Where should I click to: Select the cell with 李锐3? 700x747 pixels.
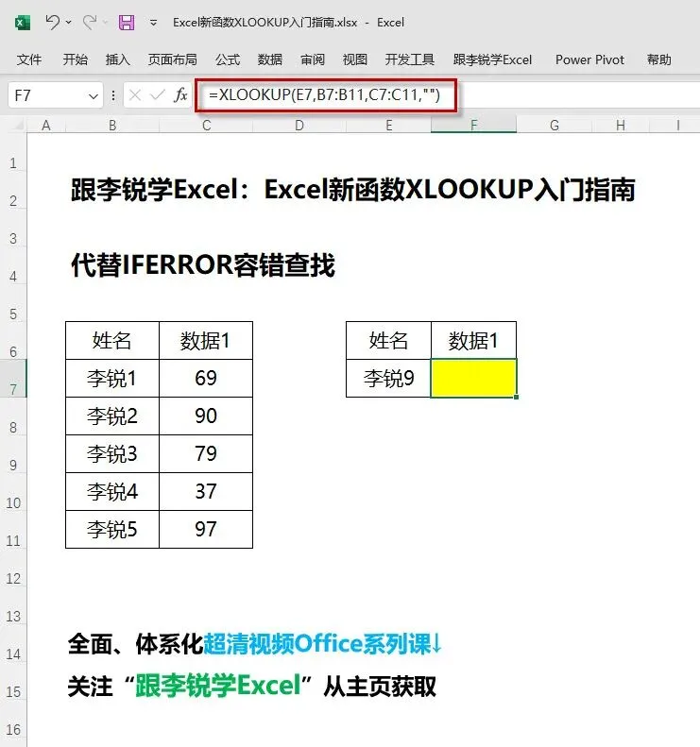(112, 453)
